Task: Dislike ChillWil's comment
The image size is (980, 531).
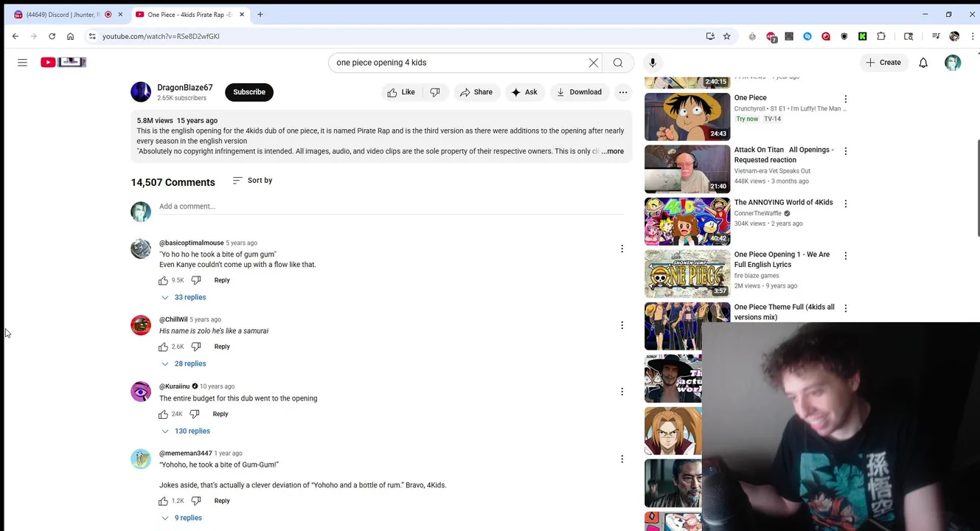Action: pos(196,347)
